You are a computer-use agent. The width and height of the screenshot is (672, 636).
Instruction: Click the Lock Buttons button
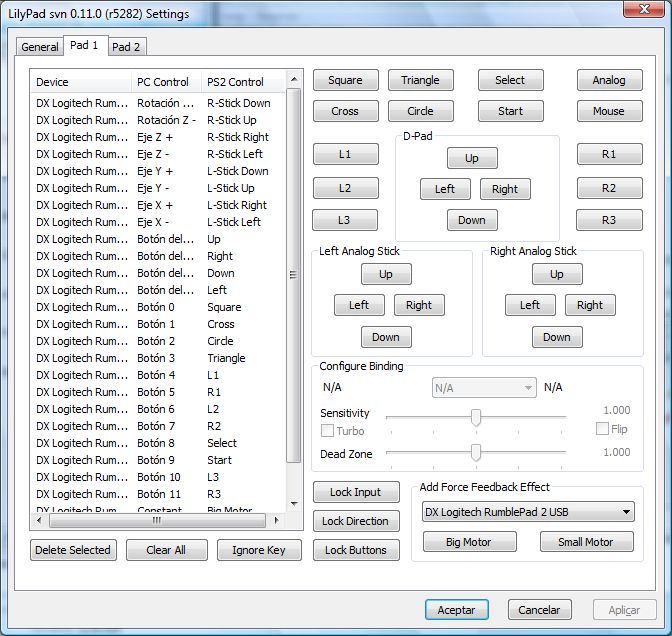356,550
